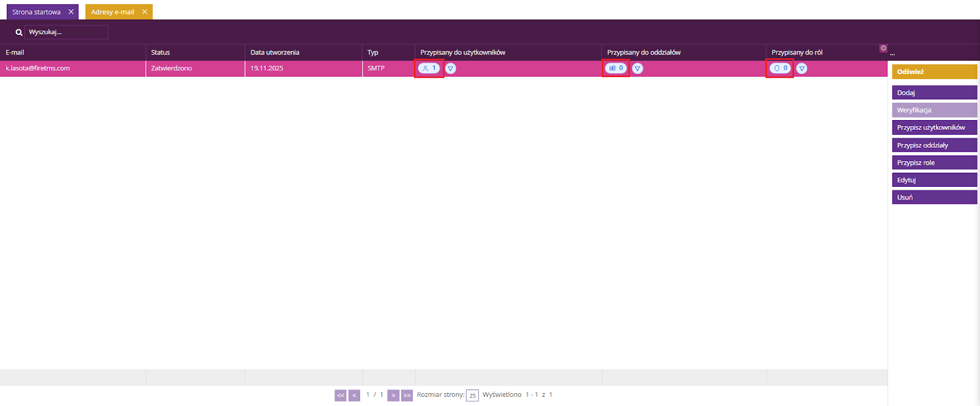Go to the first page of results
Image resolution: width=980 pixels, height=406 pixels.
pyautogui.click(x=341, y=396)
